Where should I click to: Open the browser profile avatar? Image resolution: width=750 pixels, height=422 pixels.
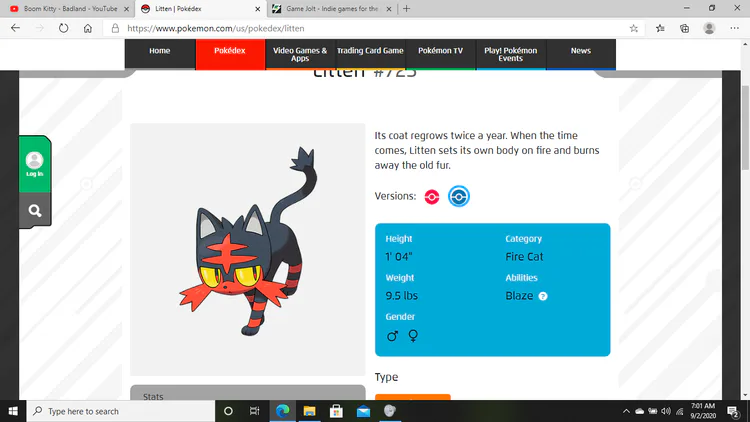pos(709,28)
